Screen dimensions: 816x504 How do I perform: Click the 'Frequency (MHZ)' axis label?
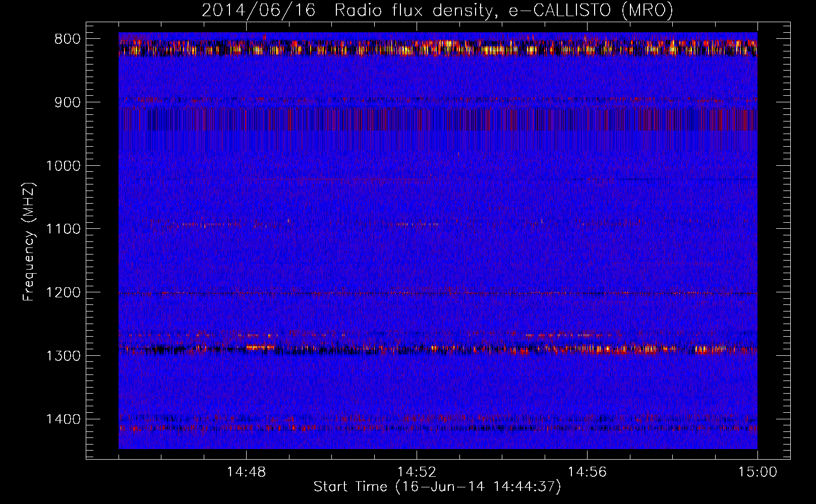click(x=29, y=242)
